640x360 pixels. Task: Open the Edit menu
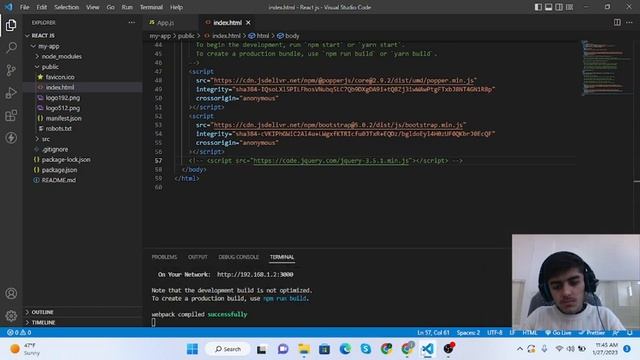click(x=42, y=7)
